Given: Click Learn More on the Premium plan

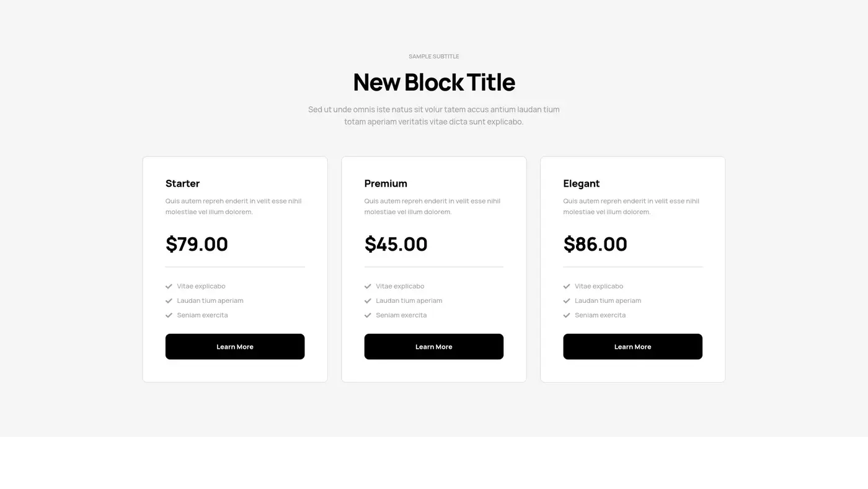Looking at the screenshot, I should [x=434, y=346].
